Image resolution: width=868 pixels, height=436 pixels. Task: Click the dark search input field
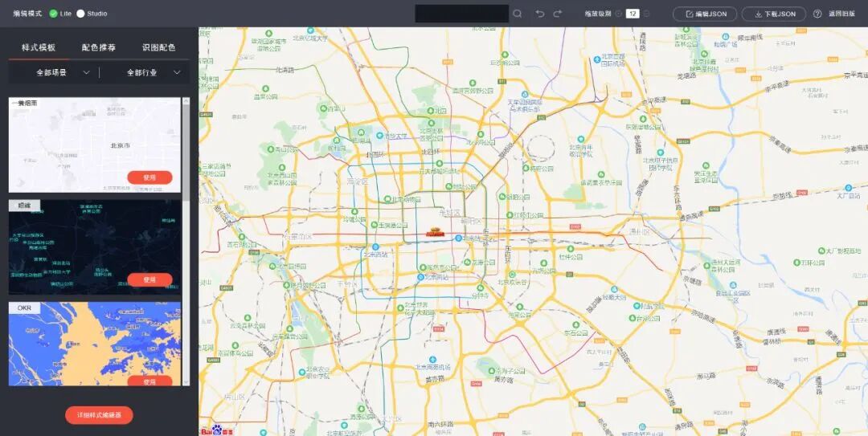click(x=461, y=14)
